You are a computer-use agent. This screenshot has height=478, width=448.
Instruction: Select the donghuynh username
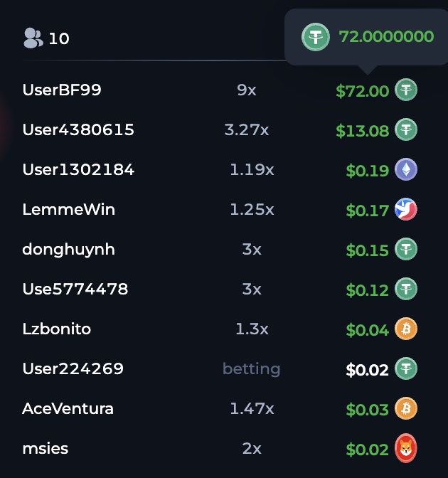coord(68,250)
